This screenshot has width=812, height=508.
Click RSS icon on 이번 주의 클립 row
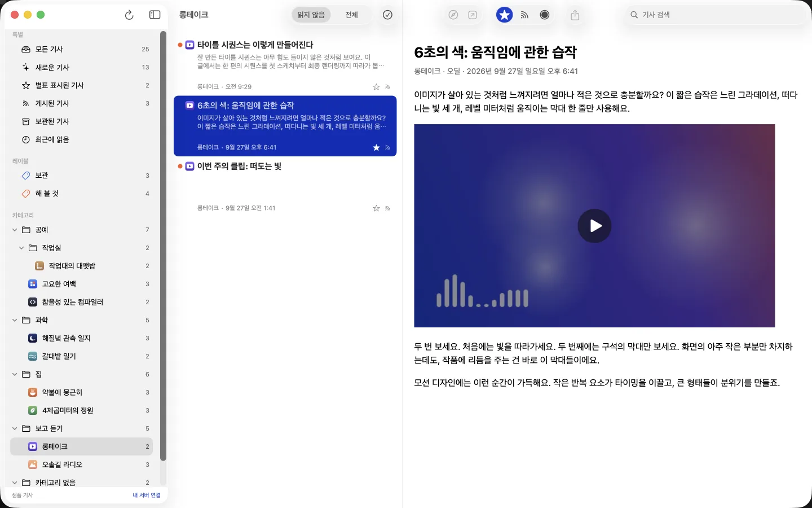tap(387, 208)
